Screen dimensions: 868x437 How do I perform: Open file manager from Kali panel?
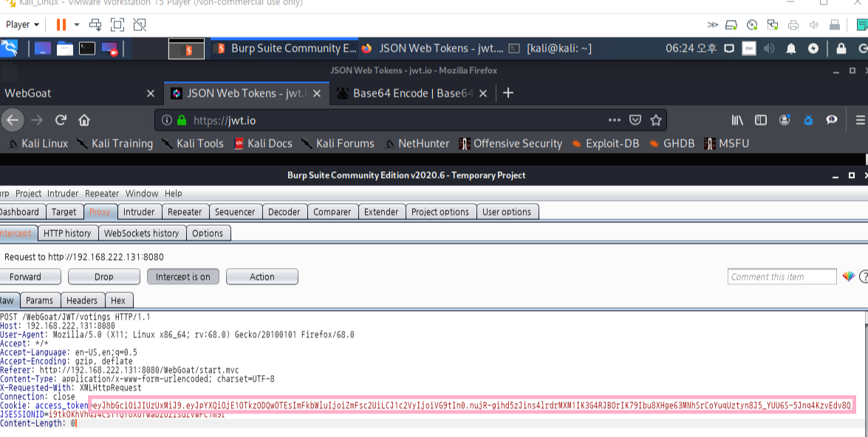click(x=65, y=49)
